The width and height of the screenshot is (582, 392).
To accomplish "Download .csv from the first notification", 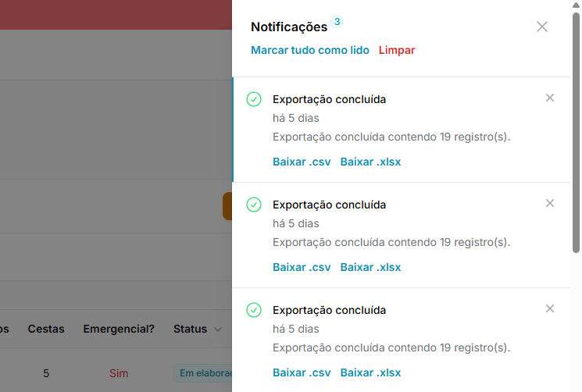I will 302,162.
